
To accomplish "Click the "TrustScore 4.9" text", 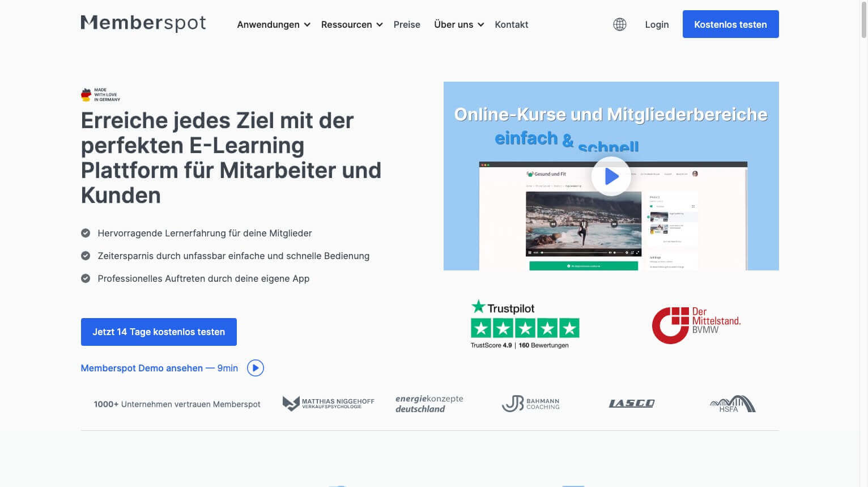I will point(491,345).
